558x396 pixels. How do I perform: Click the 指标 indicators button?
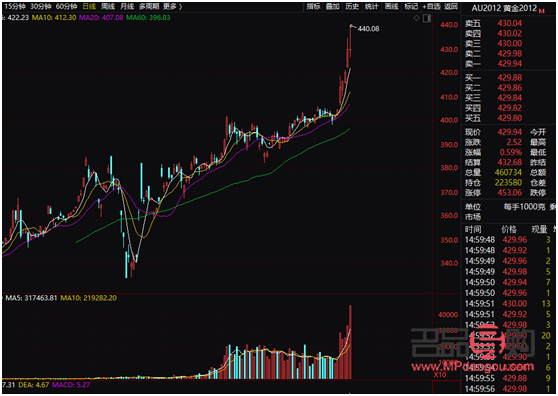point(314,7)
